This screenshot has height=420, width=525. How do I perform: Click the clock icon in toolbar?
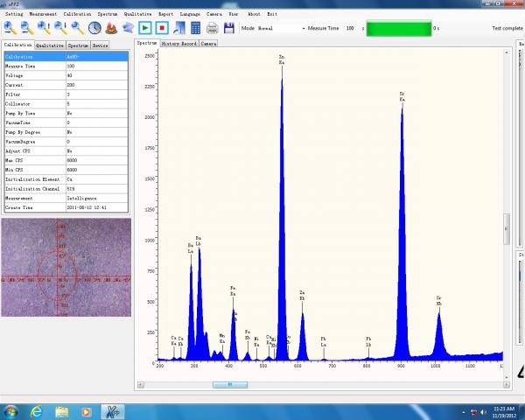(94, 28)
